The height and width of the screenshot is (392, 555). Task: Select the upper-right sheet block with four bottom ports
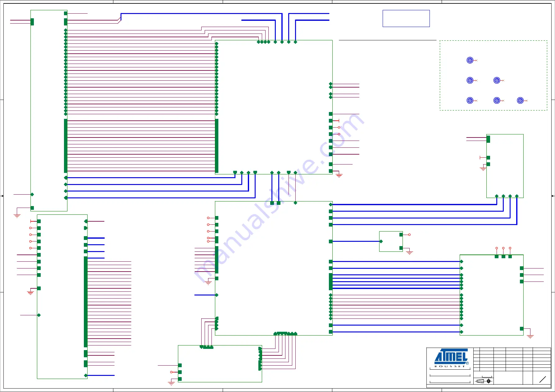505,166
